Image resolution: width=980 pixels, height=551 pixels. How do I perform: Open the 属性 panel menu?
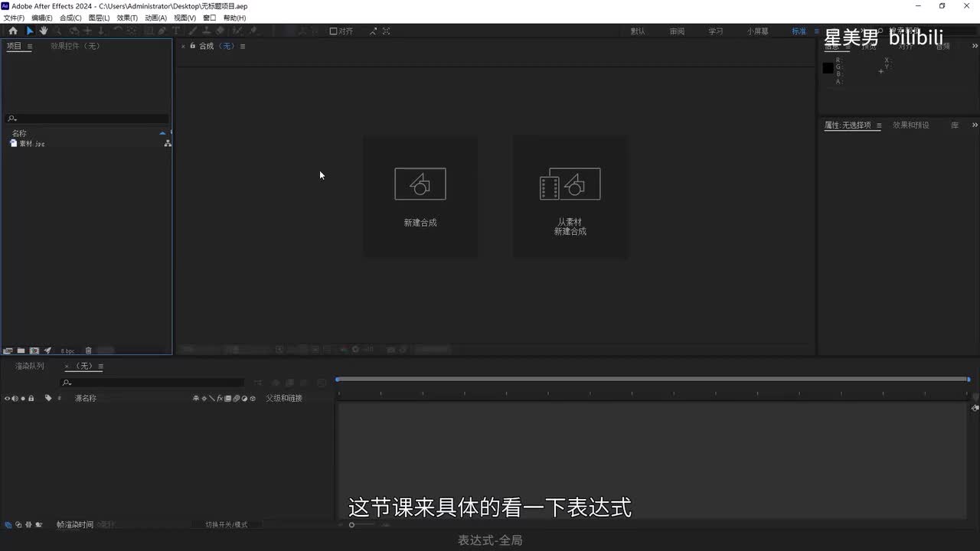[879, 126]
